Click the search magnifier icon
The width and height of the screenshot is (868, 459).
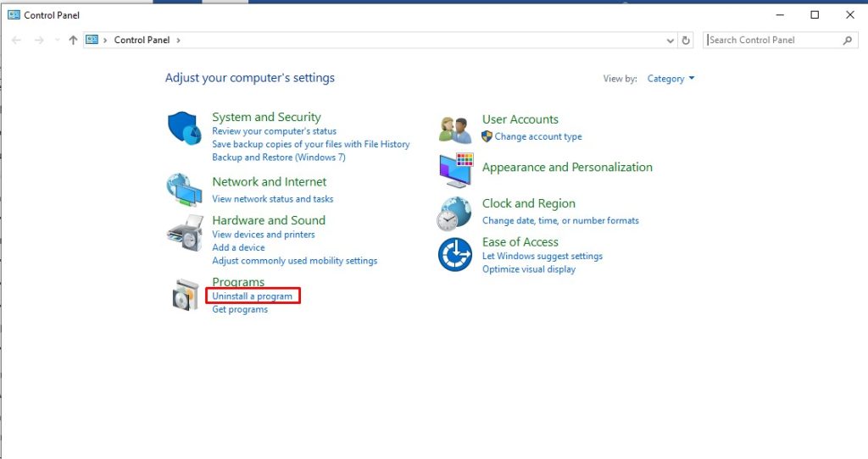(x=848, y=41)
